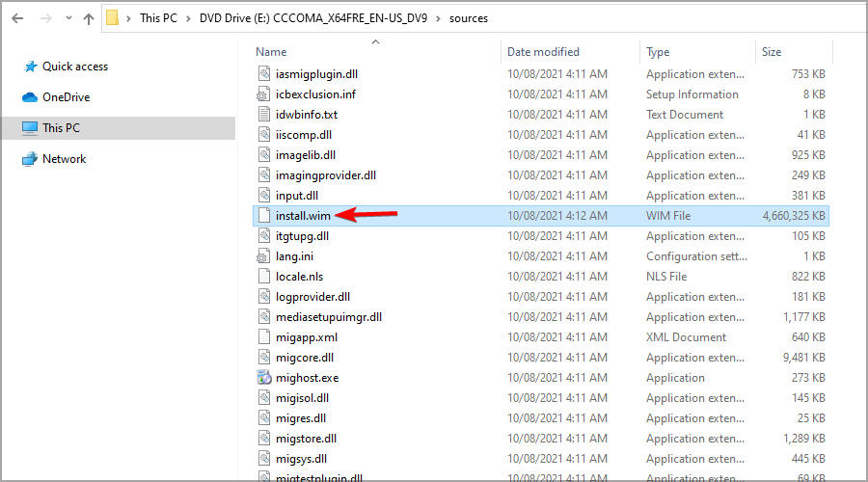Select Network in navigation pane

coord(64,159)
